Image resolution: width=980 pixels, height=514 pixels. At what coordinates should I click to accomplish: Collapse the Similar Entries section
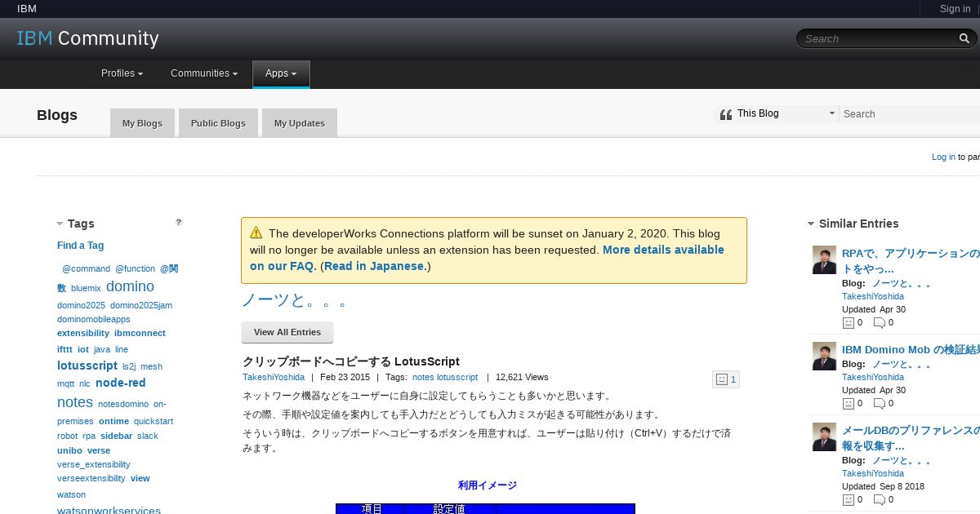click(811, 224)
